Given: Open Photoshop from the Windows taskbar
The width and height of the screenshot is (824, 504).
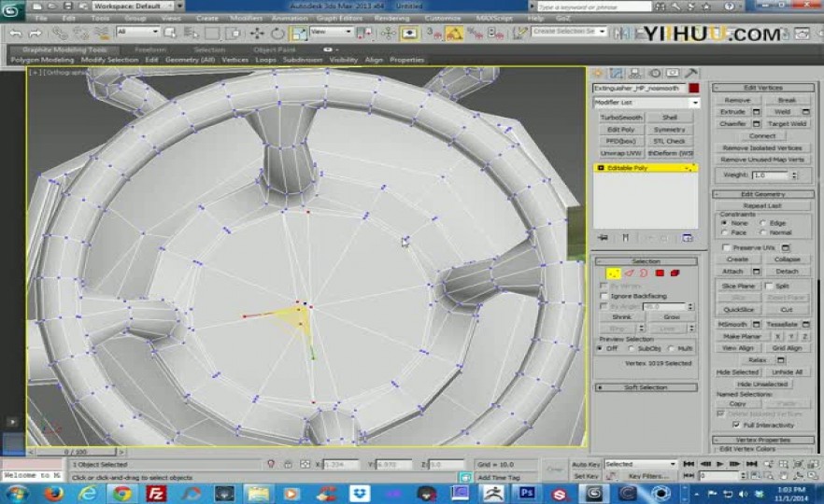Looking at the screenshot, I should point(527,493).
